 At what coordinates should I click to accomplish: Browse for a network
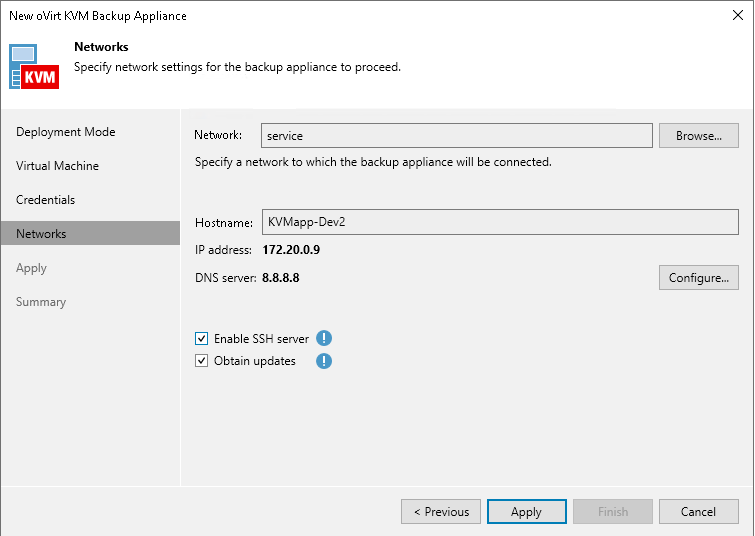698,136
